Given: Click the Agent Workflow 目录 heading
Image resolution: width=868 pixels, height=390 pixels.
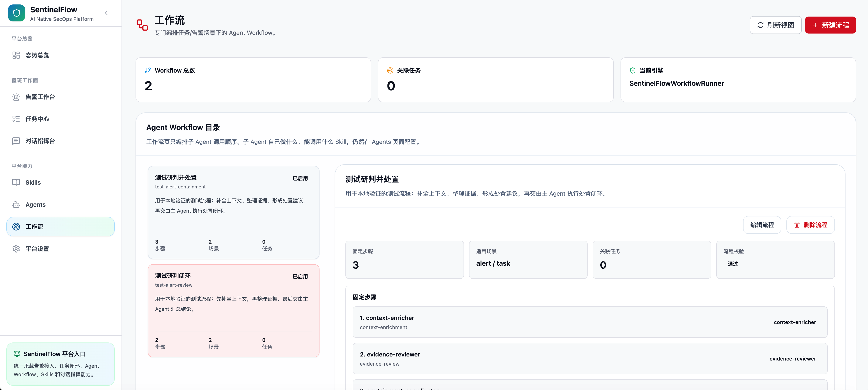Looking at the screenshot, I should coord(183,128).
